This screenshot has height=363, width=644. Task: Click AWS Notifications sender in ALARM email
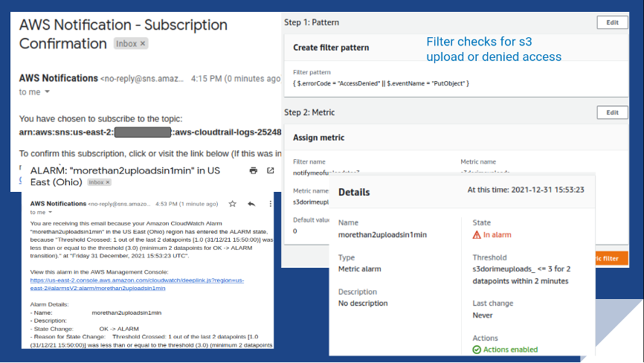[58, 204]
